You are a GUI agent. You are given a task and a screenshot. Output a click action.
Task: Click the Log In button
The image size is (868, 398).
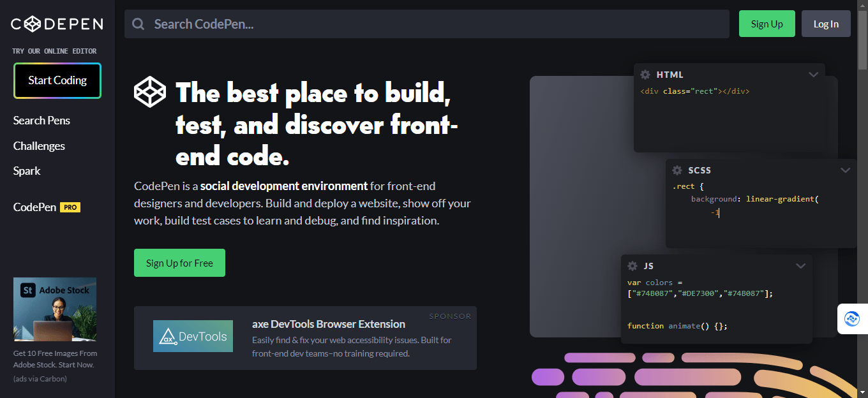(x=826, y=24)
